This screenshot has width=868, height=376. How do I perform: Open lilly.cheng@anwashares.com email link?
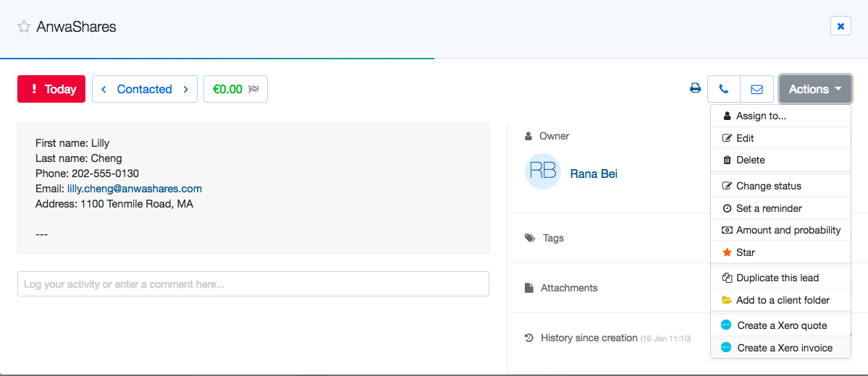[135, 189]
